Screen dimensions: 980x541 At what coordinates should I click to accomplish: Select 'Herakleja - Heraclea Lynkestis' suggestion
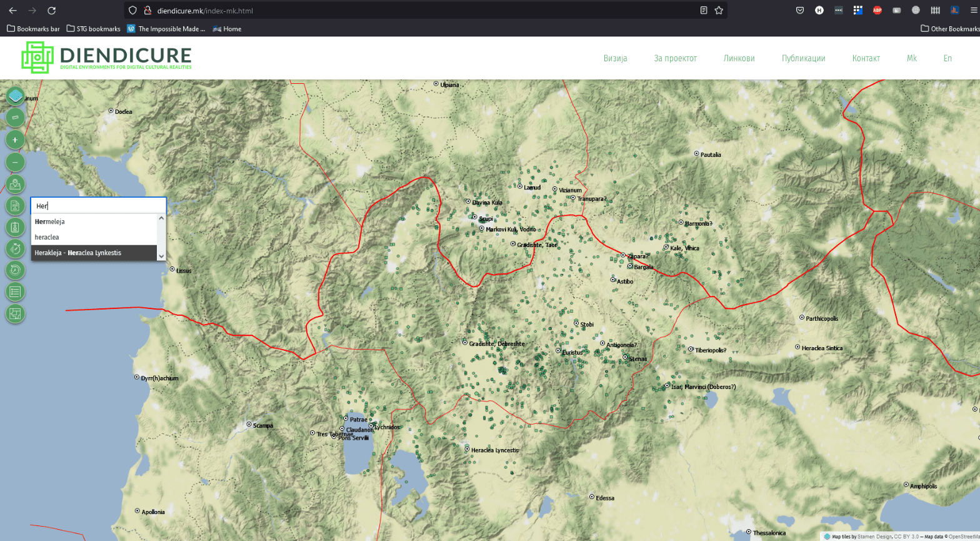[94, 253]
